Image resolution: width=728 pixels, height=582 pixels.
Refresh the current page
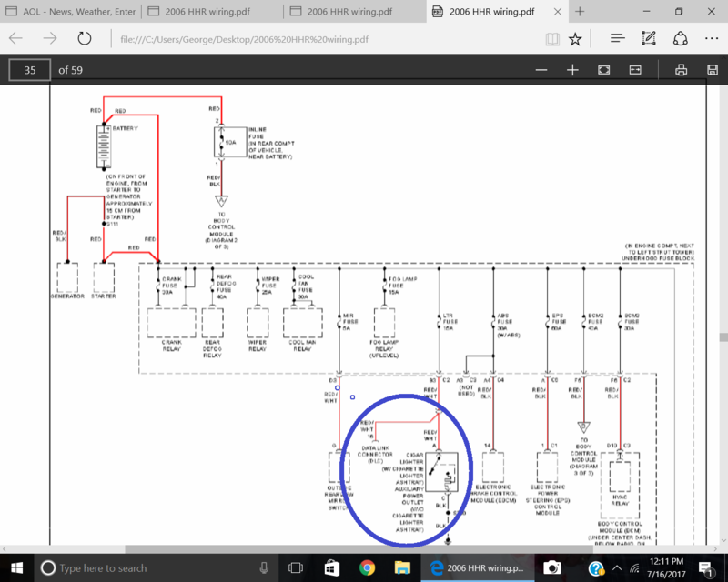[x=85, y=39]
